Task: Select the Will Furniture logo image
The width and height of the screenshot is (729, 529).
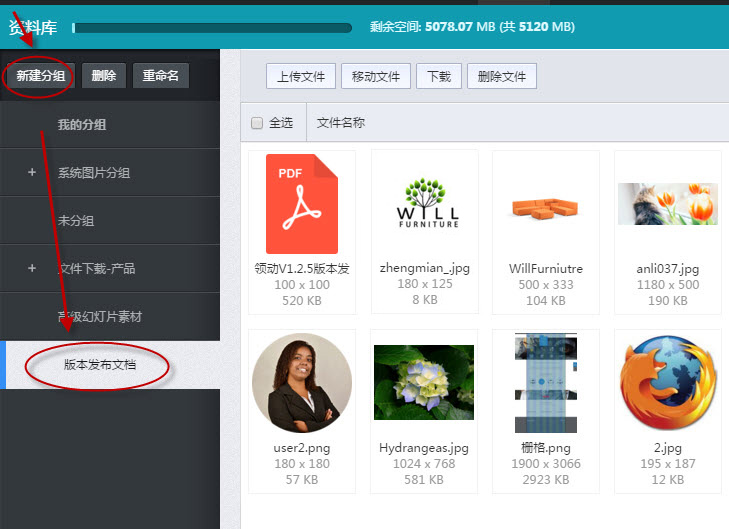Action: coord(428,204)
